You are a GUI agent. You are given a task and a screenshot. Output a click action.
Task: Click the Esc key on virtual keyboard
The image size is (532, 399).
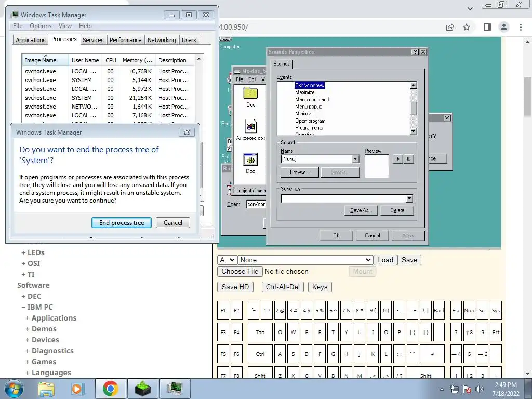[x=456, y=310]
